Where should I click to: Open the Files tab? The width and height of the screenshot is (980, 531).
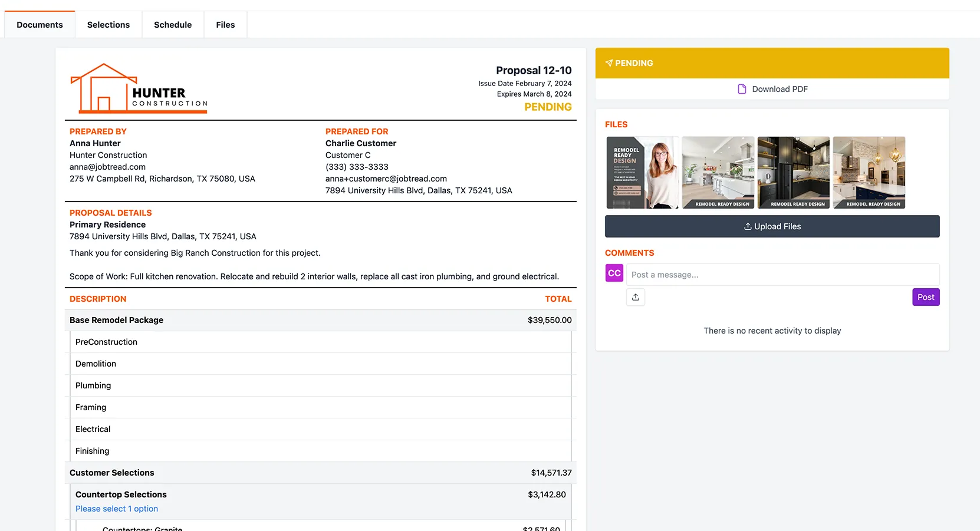pos(225,25)
